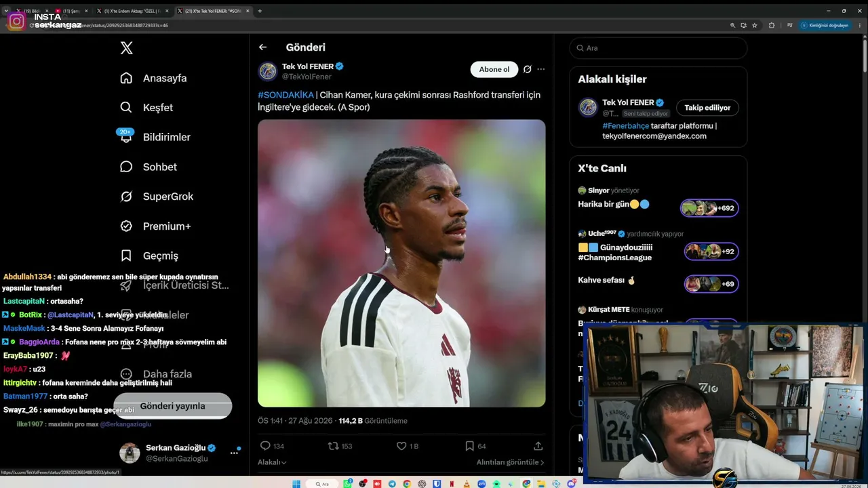
Task: Click the X logo in the sidebar
Action: click(126, 48)
